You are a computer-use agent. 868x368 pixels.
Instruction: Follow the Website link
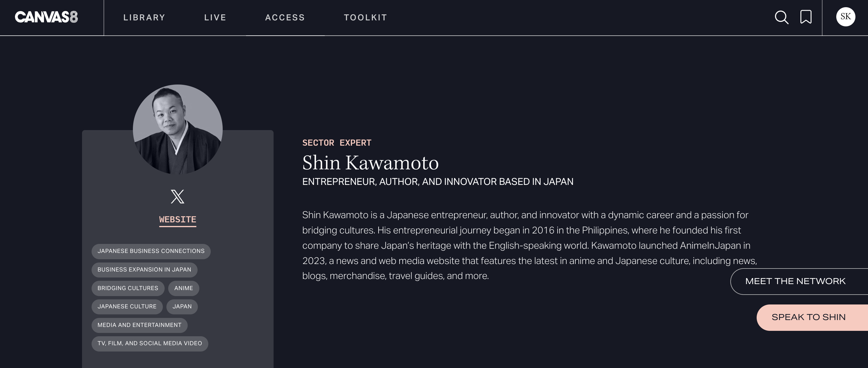pos(177,220)
